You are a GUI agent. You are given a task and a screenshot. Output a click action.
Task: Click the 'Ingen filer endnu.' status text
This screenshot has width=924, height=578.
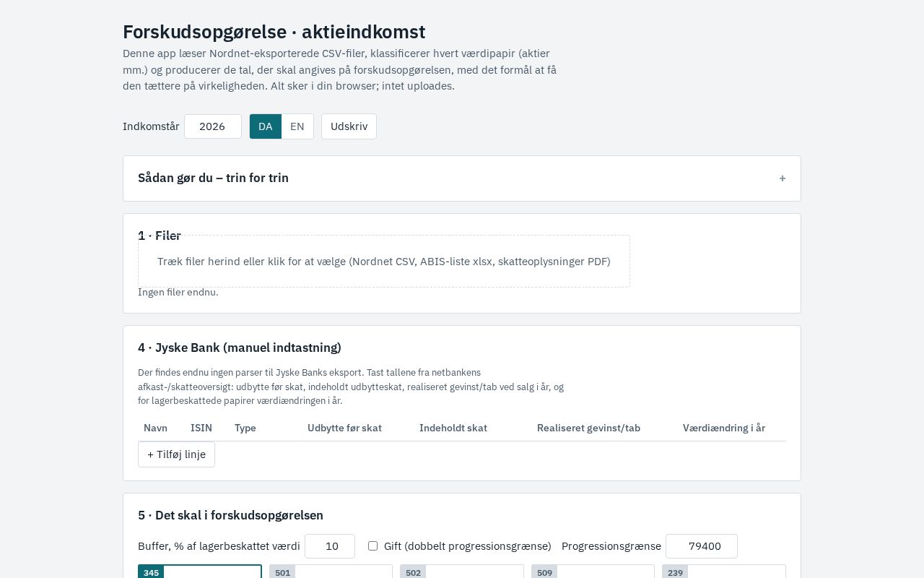(x=178, y=293)
